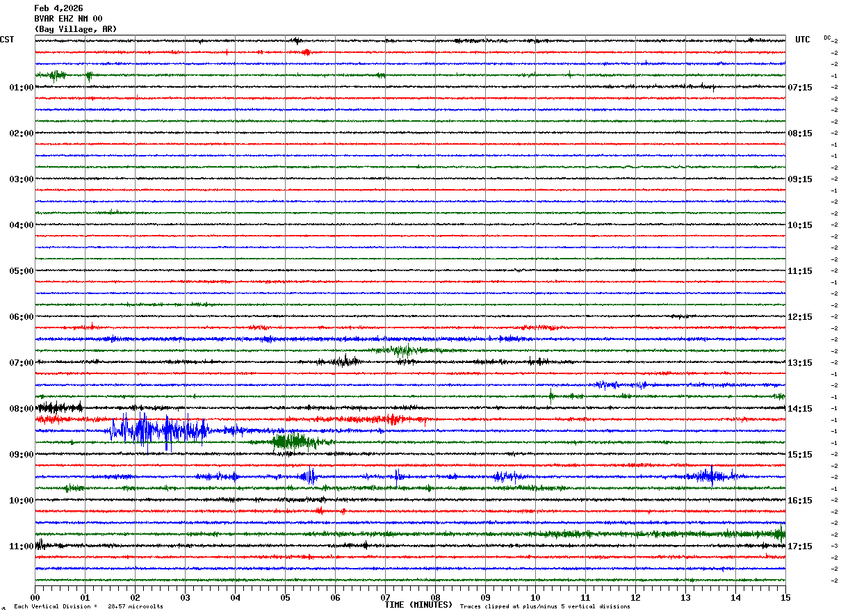Select the 03:00 CST time label
The image size is (841, 616).
pos(21,179)
